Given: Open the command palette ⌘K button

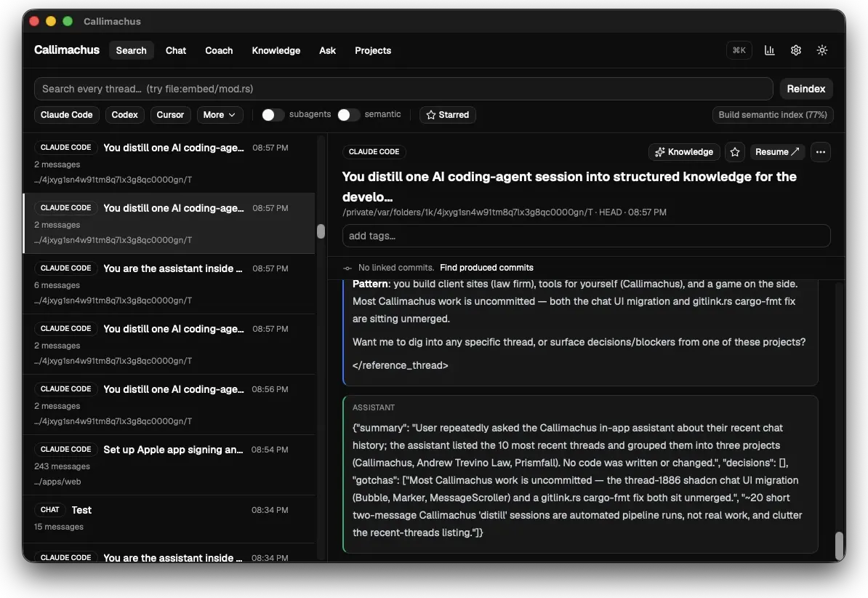Looking at the screenshot, I should (739, 50).
